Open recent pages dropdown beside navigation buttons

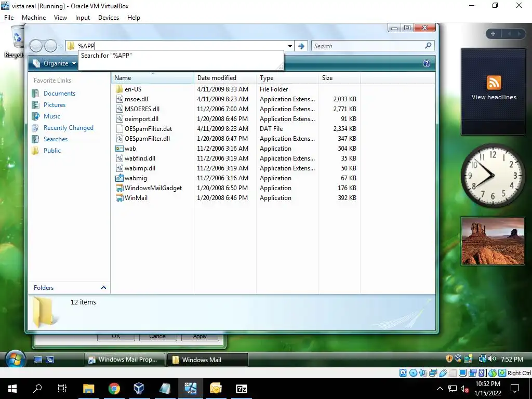click(61, 46)
